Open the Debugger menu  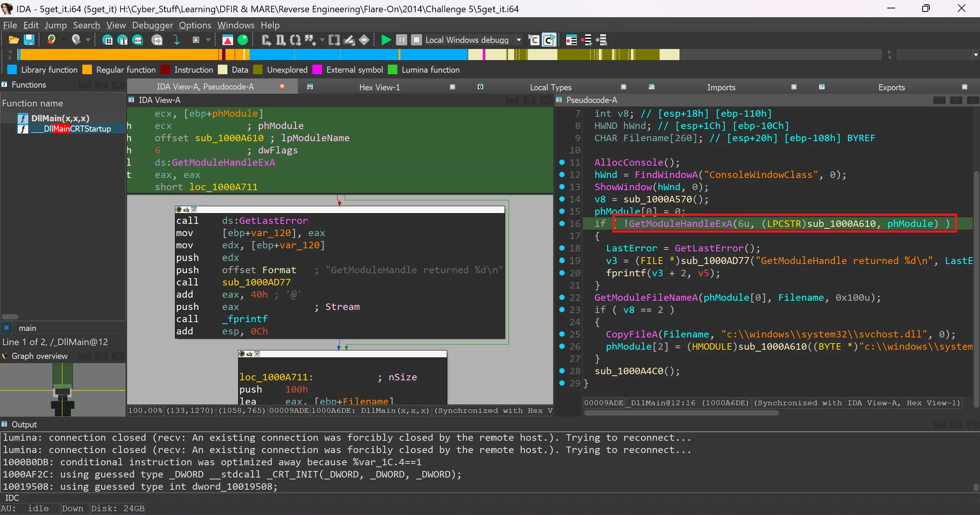pyautogui.click(x=152, y=25)
